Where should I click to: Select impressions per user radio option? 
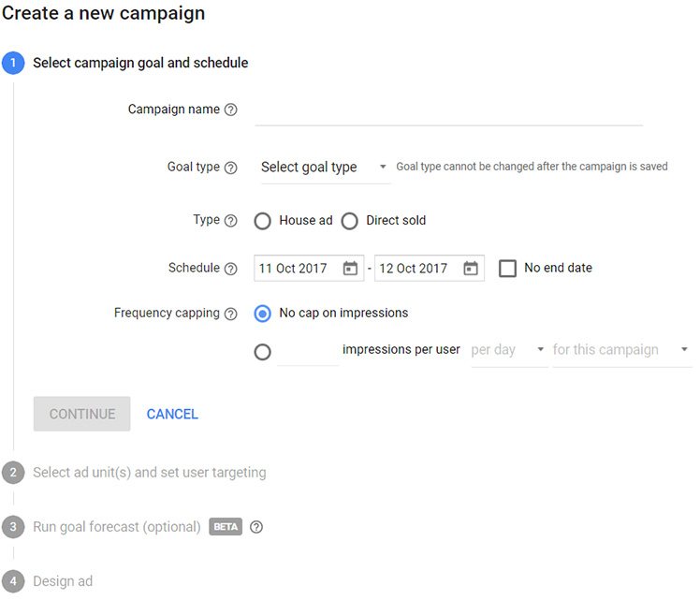[262, 352]
